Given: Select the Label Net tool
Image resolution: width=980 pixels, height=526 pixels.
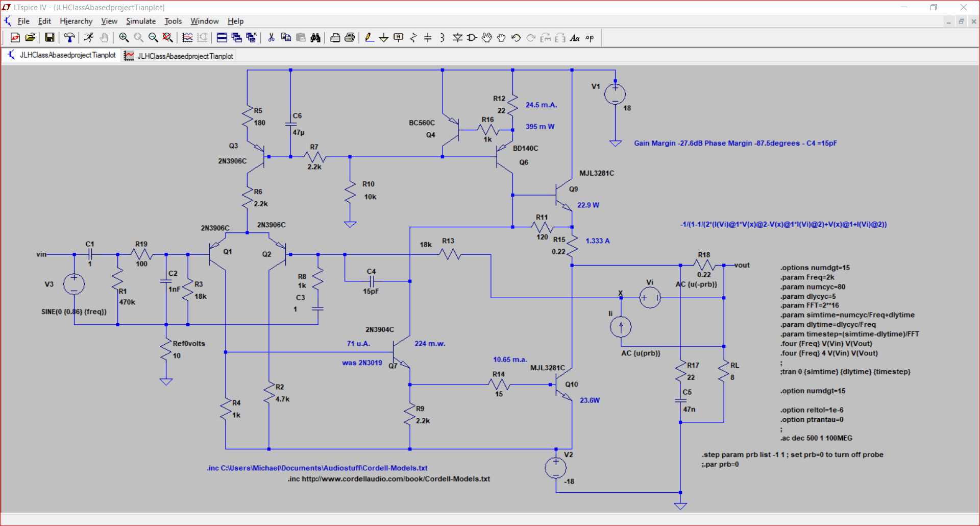Looking at the screenshot, I should pyautogui.click(x=399, y=38).
